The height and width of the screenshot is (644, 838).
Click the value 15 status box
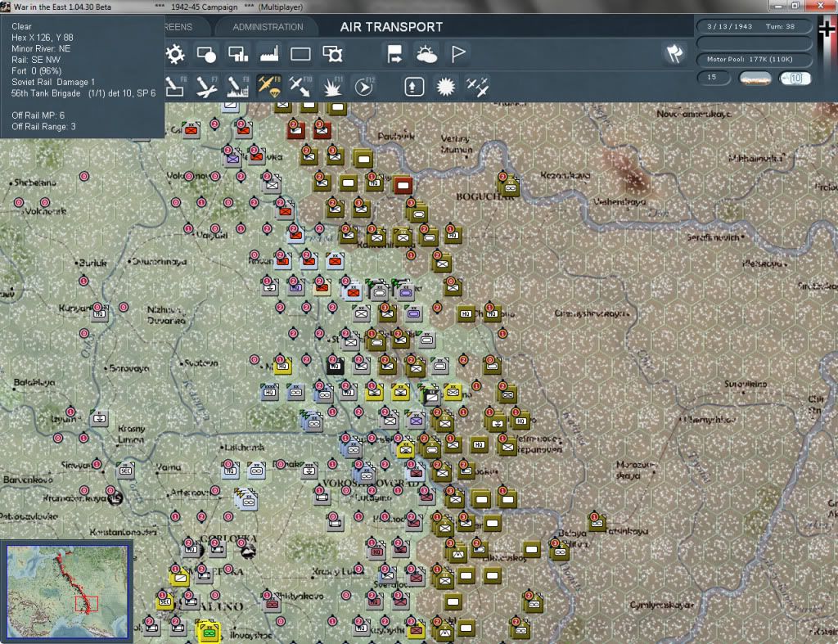coord(713,78)
